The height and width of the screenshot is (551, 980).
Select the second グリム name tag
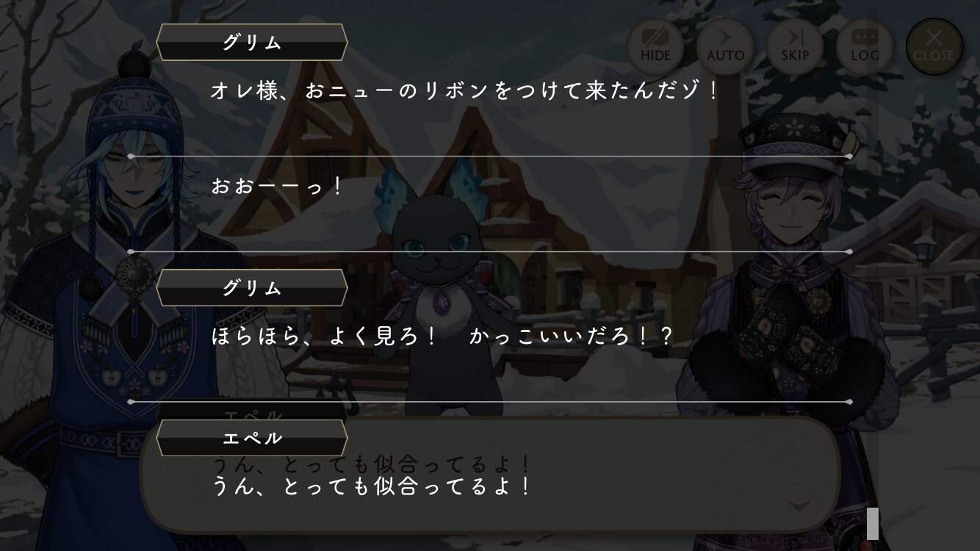tap(252, 288)
